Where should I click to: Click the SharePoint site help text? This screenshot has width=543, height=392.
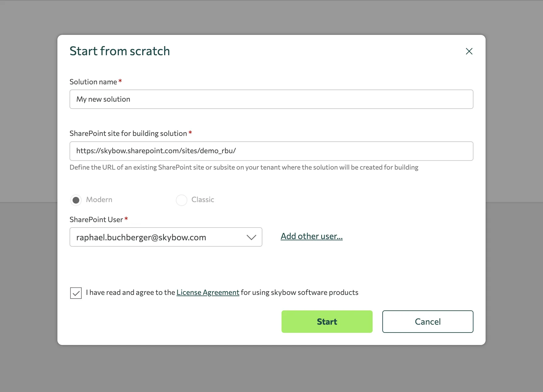(x=244, y=167)
